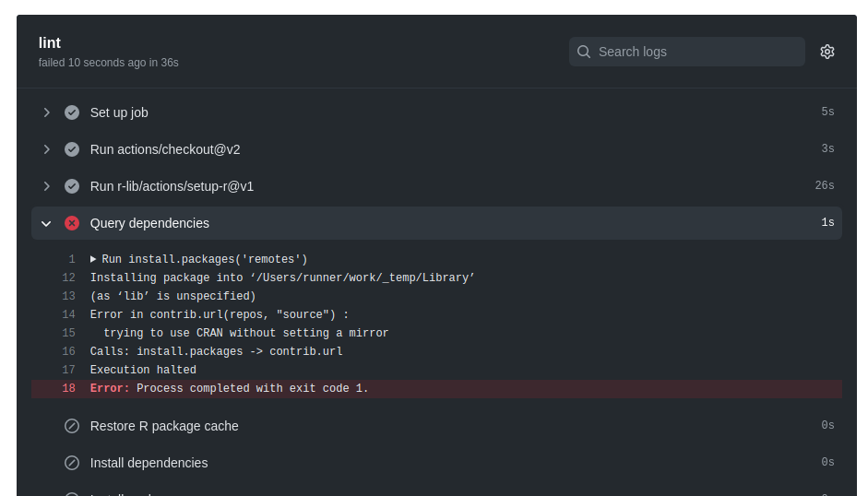
Task: Select the Run r-lib/actions/setup-r@v1 step title
Action: [x=172, y=186]
